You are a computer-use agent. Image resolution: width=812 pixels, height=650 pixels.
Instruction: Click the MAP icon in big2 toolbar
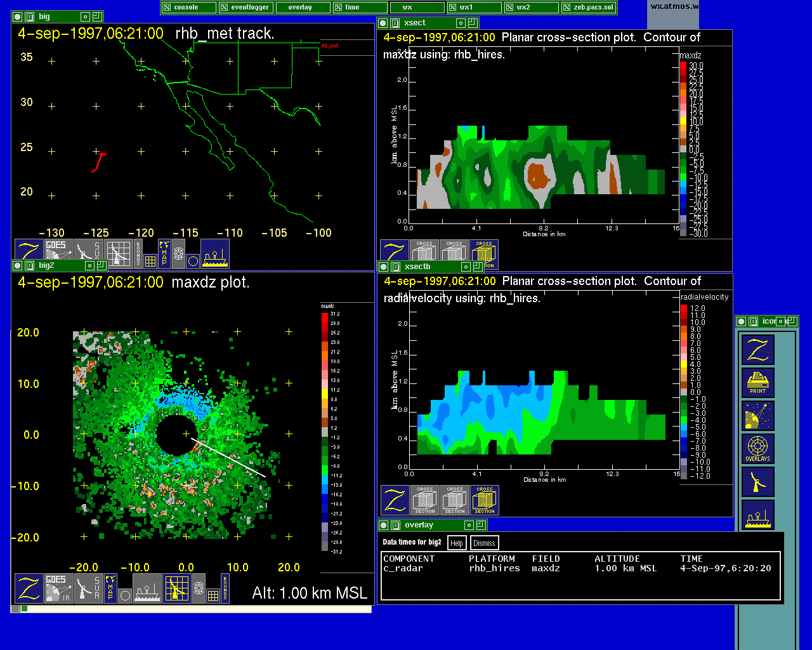[x=110, y=588]
